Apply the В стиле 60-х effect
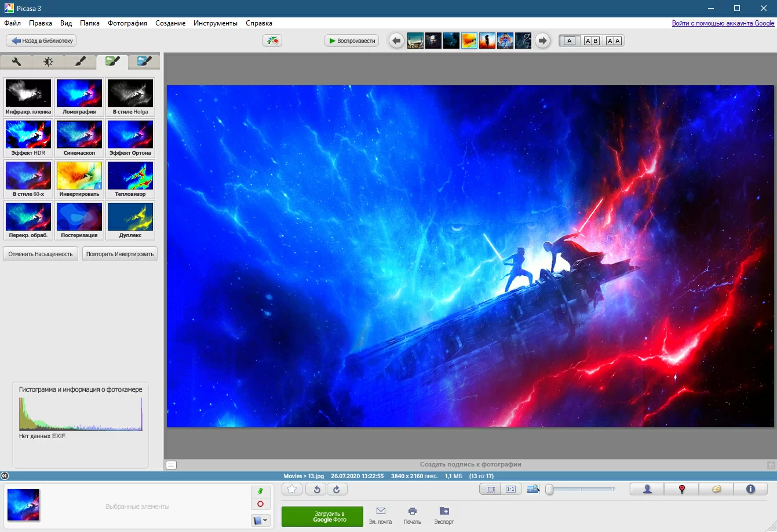The image size is (777, 532). pyautogui.click(x=28, y=179)
